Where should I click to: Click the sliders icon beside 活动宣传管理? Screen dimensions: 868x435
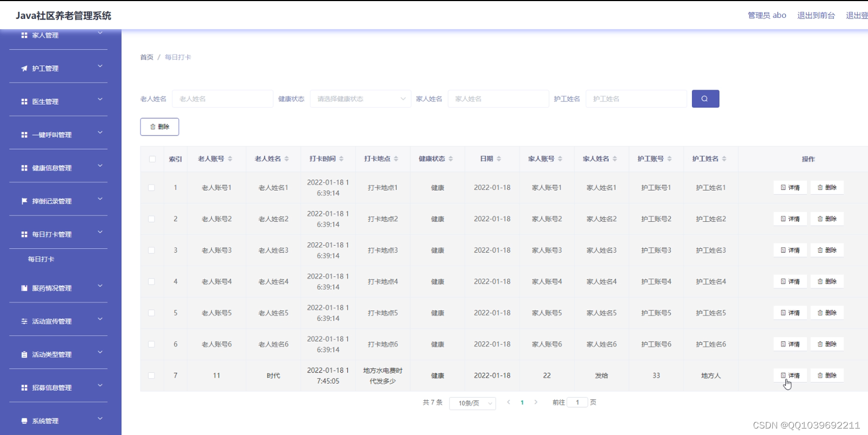coord(24,321)
